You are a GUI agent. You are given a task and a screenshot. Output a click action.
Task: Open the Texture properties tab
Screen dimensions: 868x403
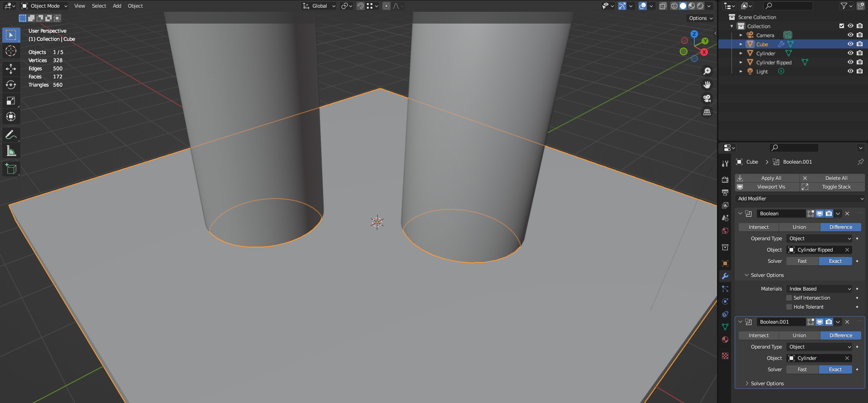coord(725,356)
